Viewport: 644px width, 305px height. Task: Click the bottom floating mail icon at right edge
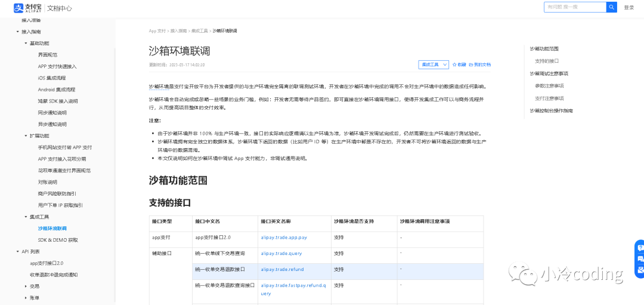point(640,270)
